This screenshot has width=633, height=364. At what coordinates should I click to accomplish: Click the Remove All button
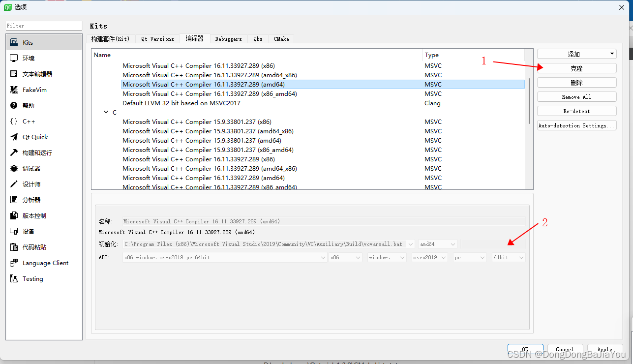point(576,97)
